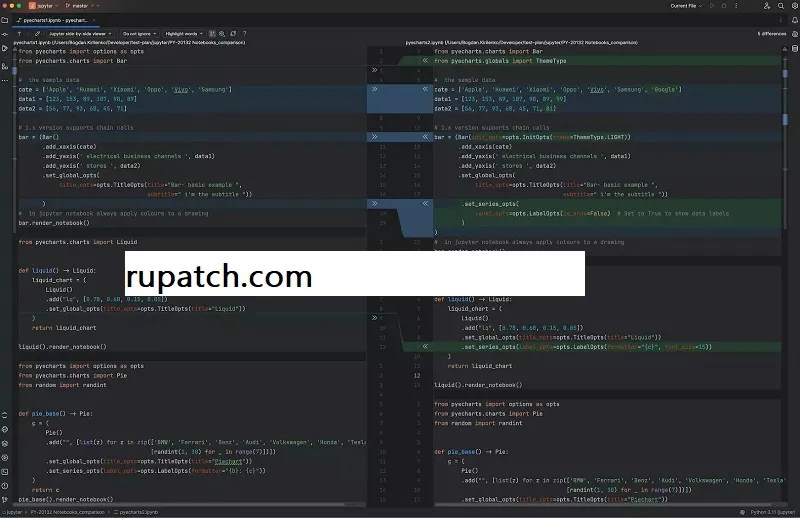
Task: Open Code With Me user icon
Action: [766, 6]
